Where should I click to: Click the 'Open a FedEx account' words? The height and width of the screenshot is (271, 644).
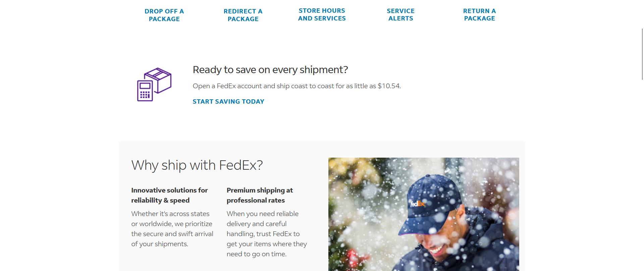pos(226,86)
